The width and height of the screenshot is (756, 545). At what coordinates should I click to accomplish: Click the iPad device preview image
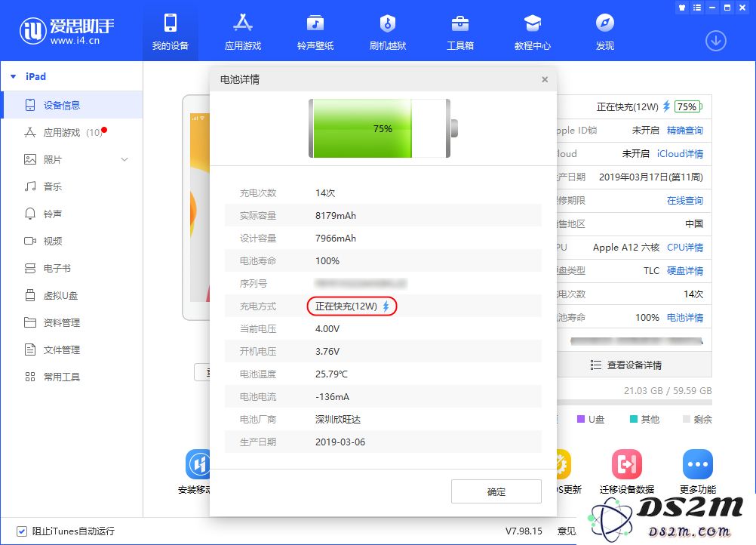point(196,208)
